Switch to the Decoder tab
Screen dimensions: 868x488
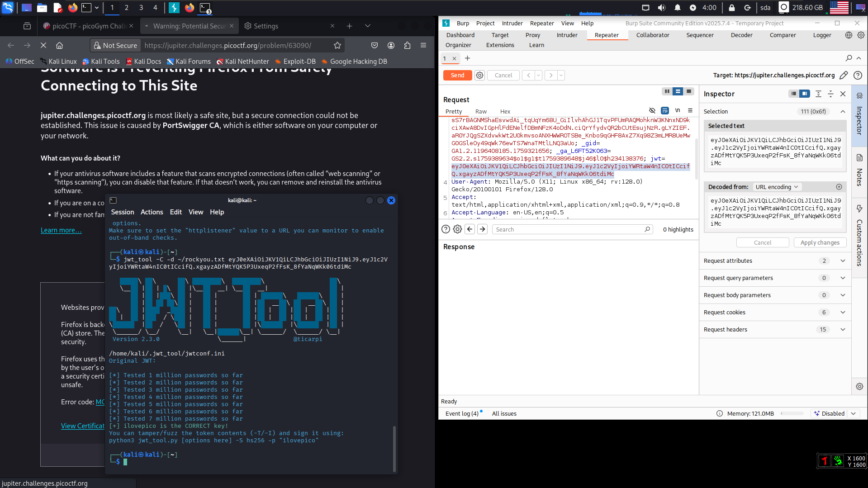pos(741,35)
